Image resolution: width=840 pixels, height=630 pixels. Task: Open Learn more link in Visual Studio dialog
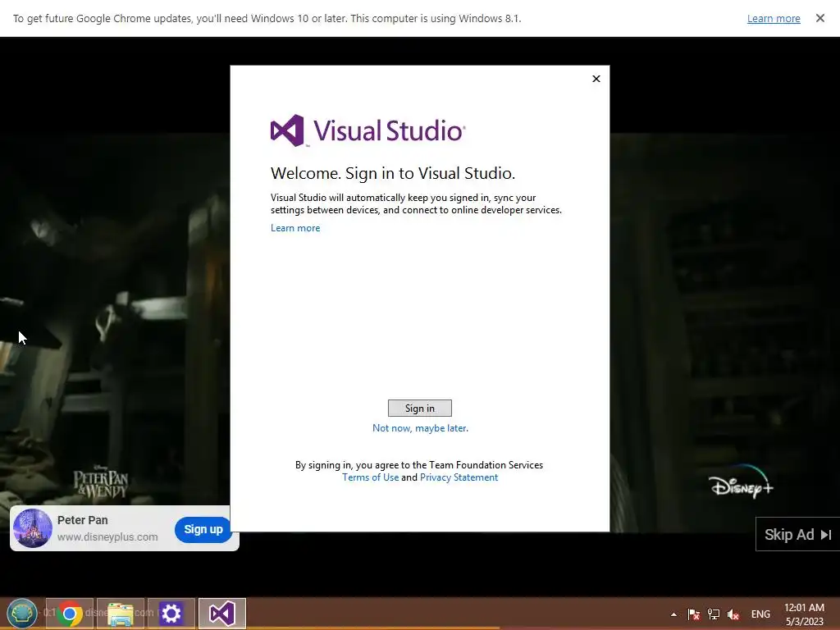[295, 228]
